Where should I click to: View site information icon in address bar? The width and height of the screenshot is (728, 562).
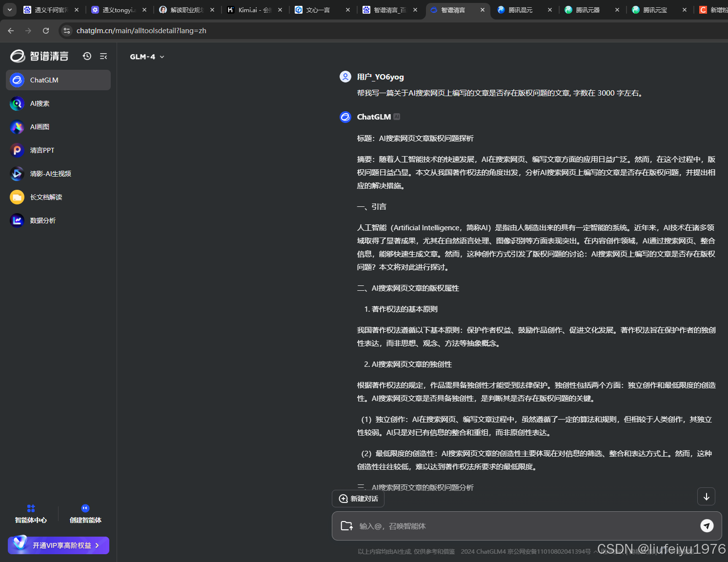[67, 31]
